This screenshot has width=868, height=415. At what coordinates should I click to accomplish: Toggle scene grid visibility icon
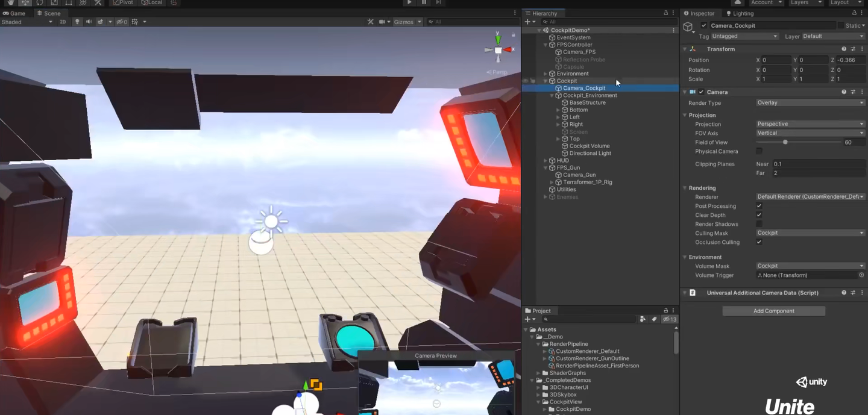point(135,22)
